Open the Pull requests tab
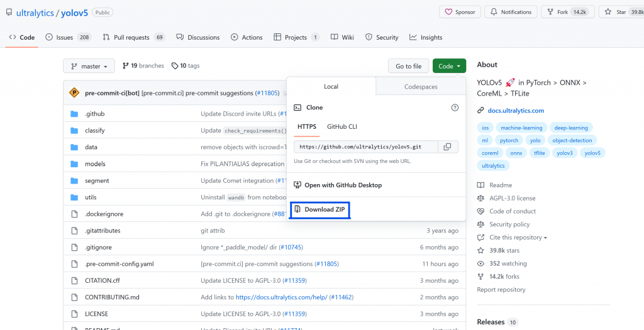This screenshot has width=644, height=330. 133,37
